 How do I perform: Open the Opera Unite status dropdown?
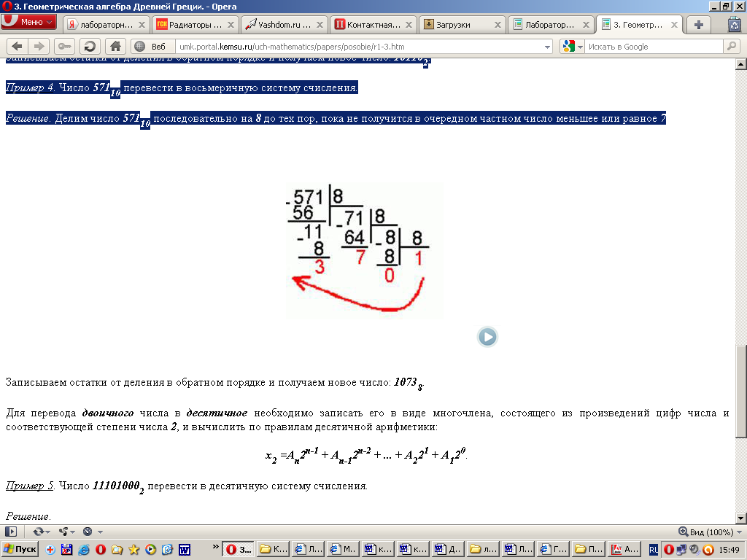[x=66, y=532]
